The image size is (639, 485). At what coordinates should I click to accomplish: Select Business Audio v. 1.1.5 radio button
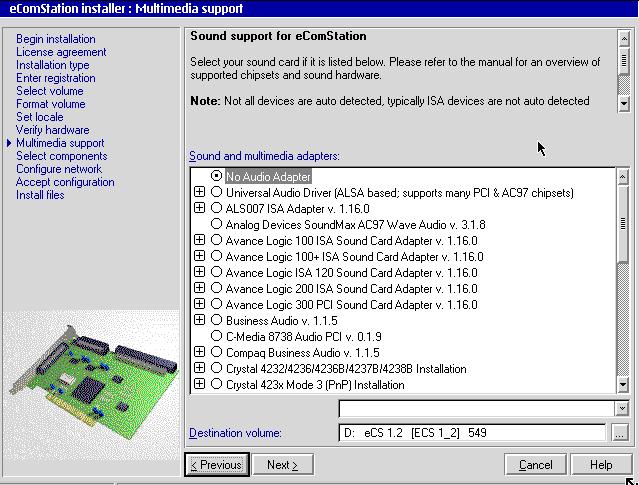point(216,320)
